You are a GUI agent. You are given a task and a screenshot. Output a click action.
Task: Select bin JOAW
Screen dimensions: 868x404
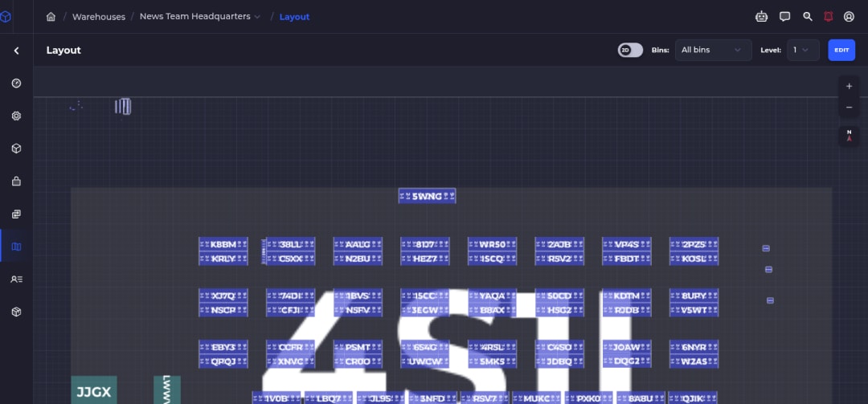click(x=627, y=348)
